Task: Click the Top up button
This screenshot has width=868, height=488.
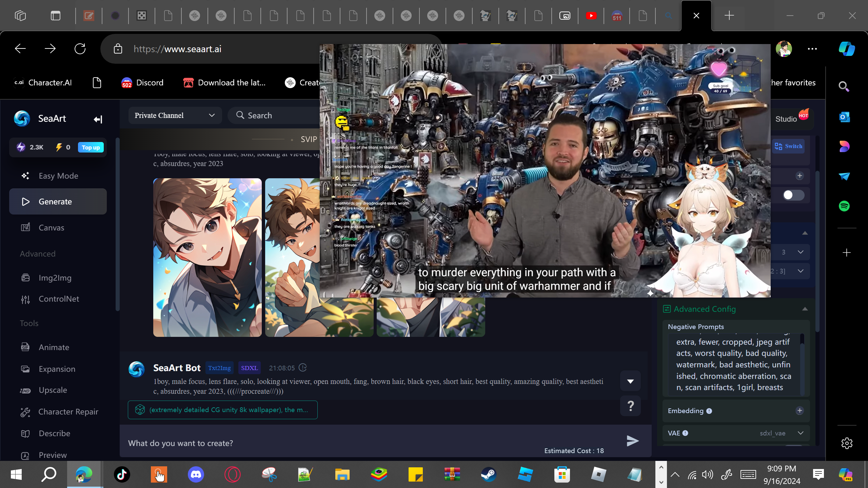Action: [91, 147]
